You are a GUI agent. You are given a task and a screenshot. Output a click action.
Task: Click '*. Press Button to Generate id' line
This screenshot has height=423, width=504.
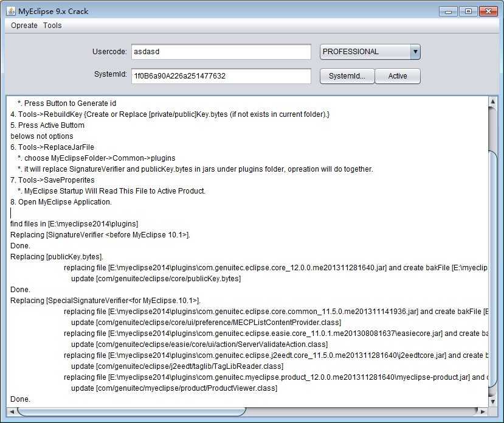pos(67,103)
